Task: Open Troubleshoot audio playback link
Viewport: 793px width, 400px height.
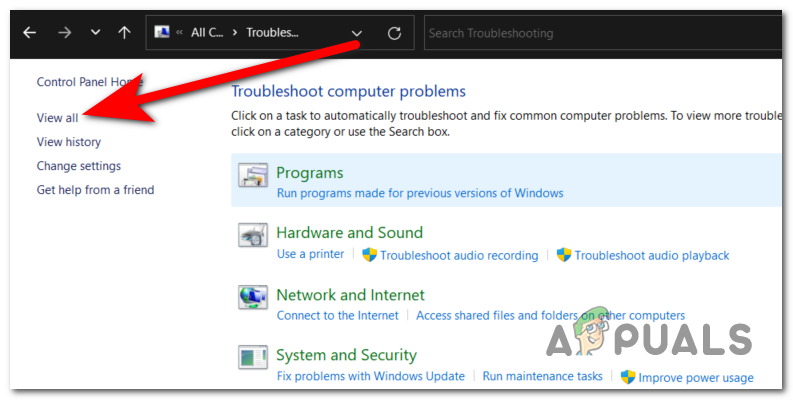Action: pos(651,255)
